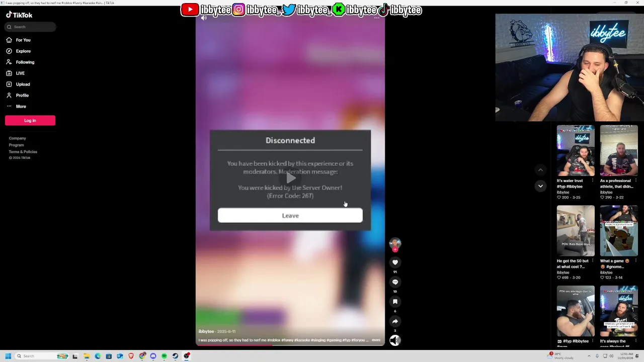Open Spotify from the taskbar
644x362 pixels.
(x=164, y=356)
